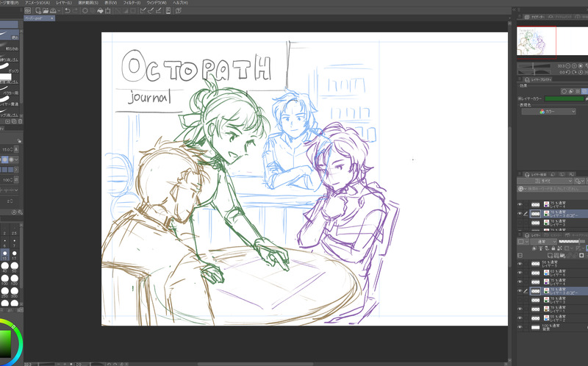588x366 pixels.
Task: Switch to the レイヤー検索 panel tab
Action: 535,174
